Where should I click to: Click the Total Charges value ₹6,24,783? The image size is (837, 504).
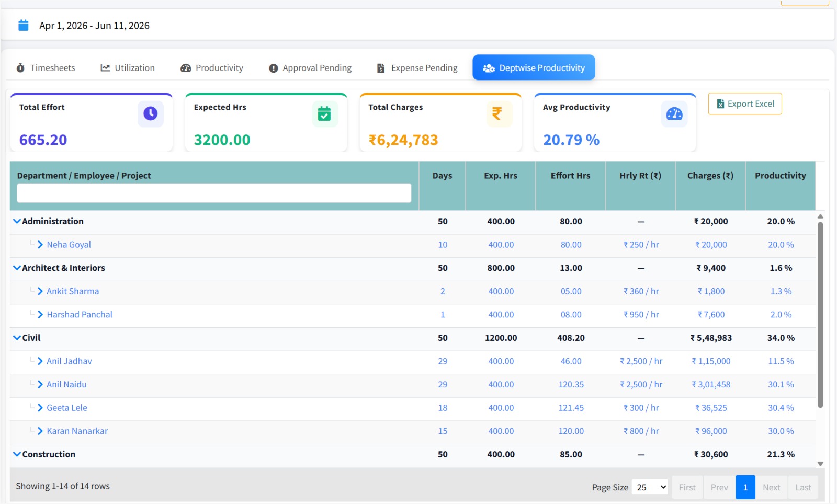coord(403,140)
